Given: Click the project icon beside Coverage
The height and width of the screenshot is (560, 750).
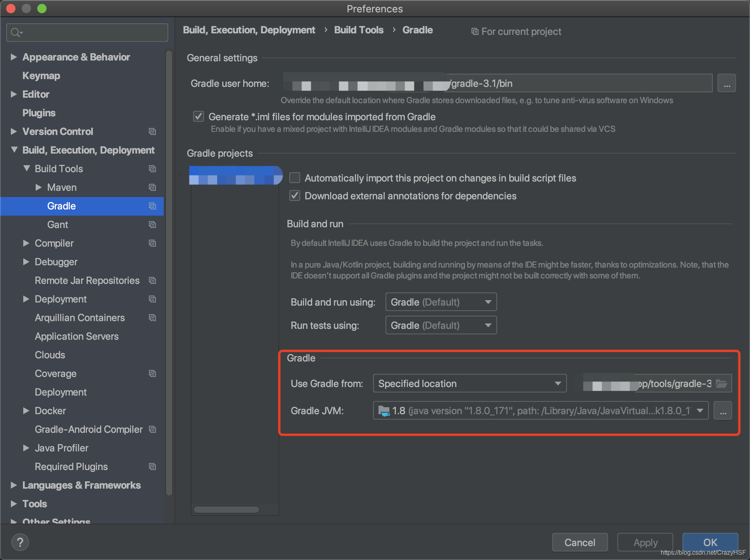Looking at the screenshot, I should [x=152, y=373].
